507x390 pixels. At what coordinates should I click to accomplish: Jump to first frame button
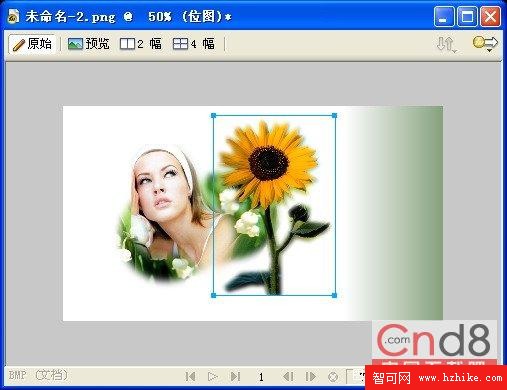tap(190, 377)
